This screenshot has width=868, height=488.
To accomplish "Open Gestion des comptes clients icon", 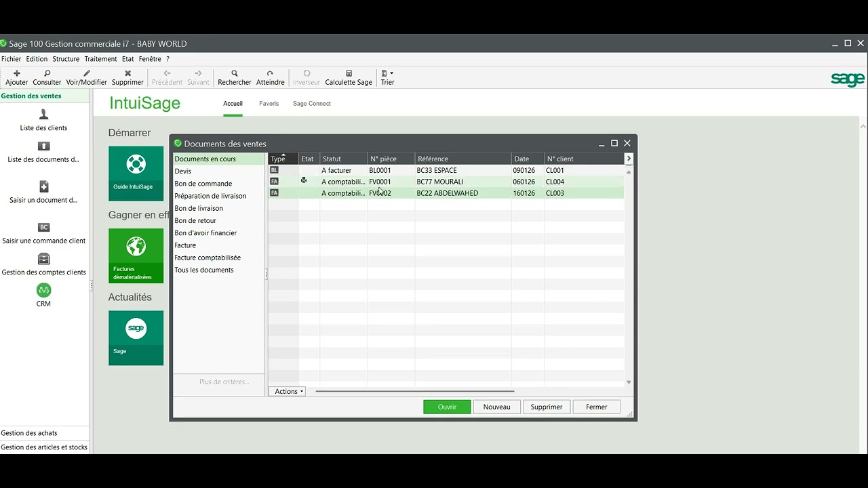I will [x=43, y=259].
